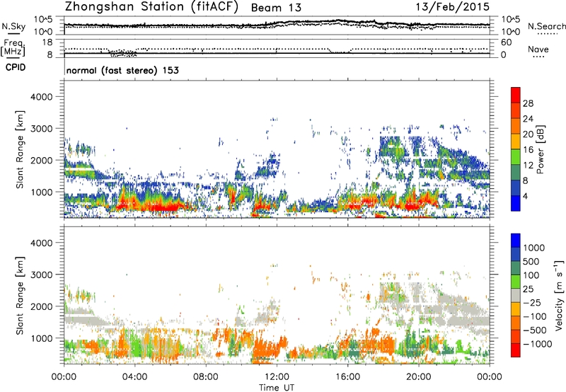Click the date '13/Feb/2015'
Viewport: 566px width, 392px height.
pos(453,7)
